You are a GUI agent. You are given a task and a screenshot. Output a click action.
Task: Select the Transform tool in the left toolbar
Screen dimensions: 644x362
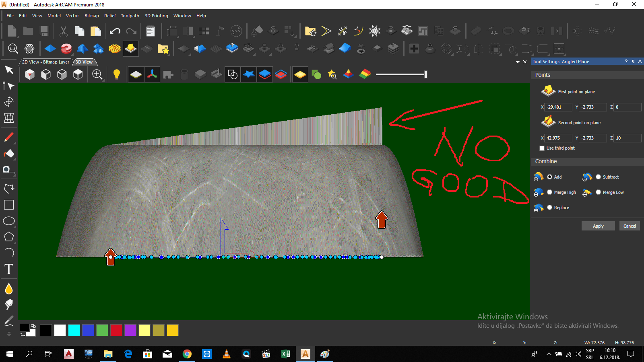(9, 102)
